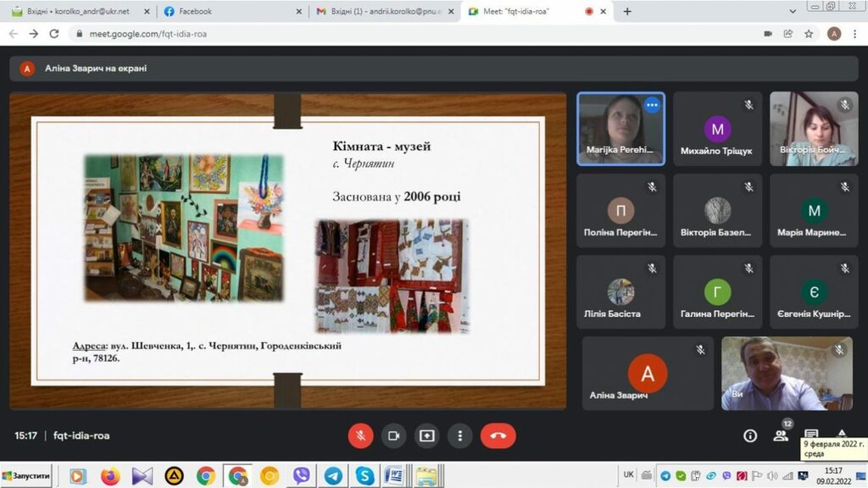Show the participants list panel

[781, 435]
